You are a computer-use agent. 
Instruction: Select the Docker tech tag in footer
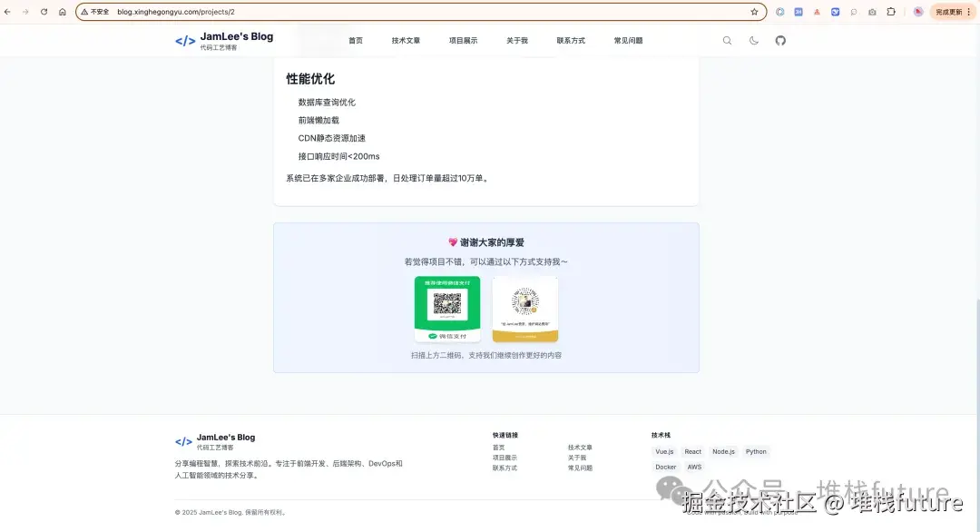[665, 467]
